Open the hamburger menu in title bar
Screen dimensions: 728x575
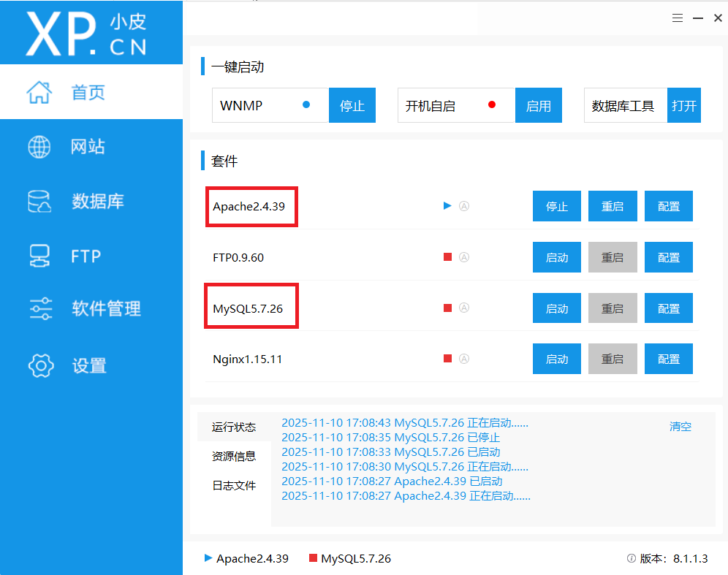click(678, 18)
